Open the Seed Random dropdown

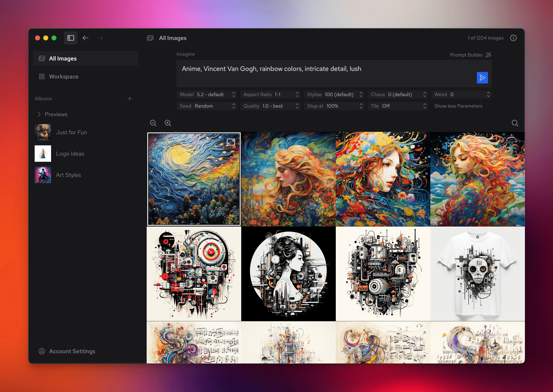point(207,106)
